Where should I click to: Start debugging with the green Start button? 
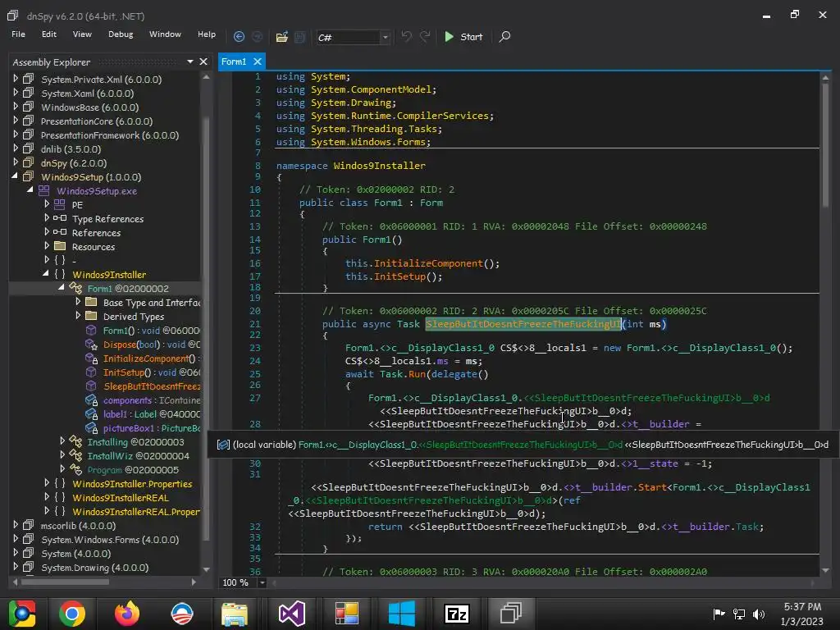pyautogui.click(x=463, y=36)
